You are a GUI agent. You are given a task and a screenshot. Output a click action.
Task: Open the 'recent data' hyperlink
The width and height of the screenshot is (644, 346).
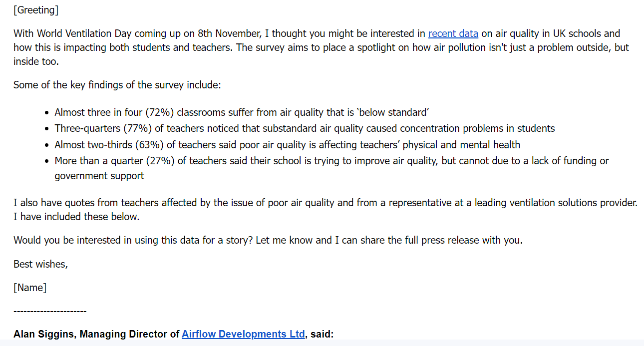click(x=453, y=34)
